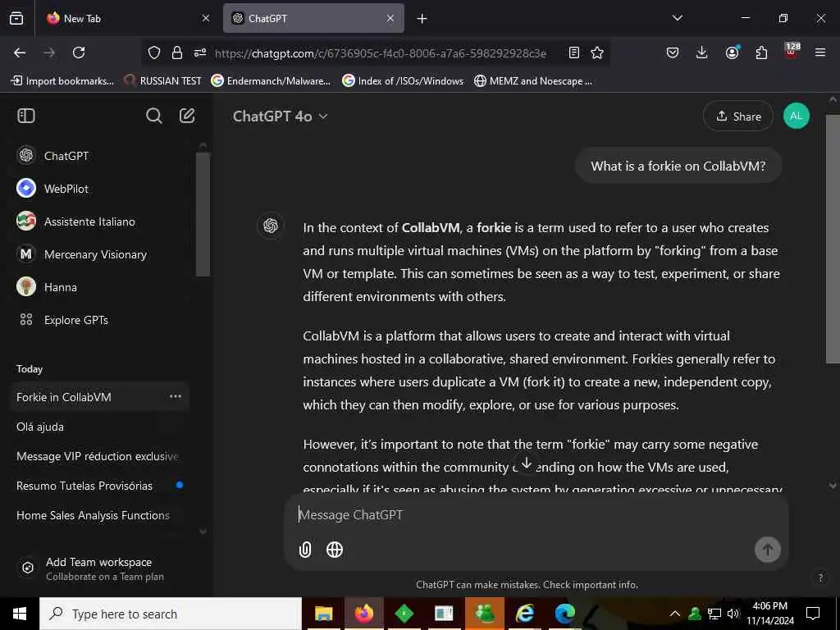The width and height of the screenshot is (840, 630).
Task: Collapse the ChatGPT sidebar panel
Action: (x=26, y=116)
